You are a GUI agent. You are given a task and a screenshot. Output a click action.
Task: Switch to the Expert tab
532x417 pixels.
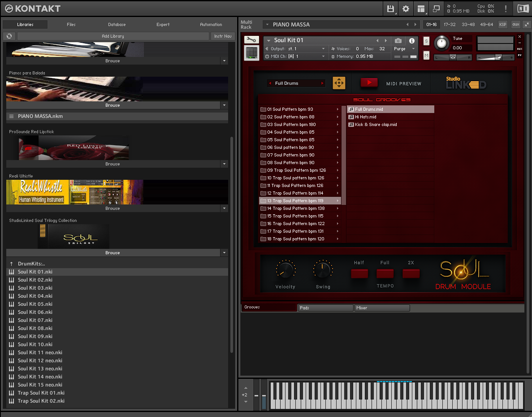pyautogui.click(x=163, y=24)
